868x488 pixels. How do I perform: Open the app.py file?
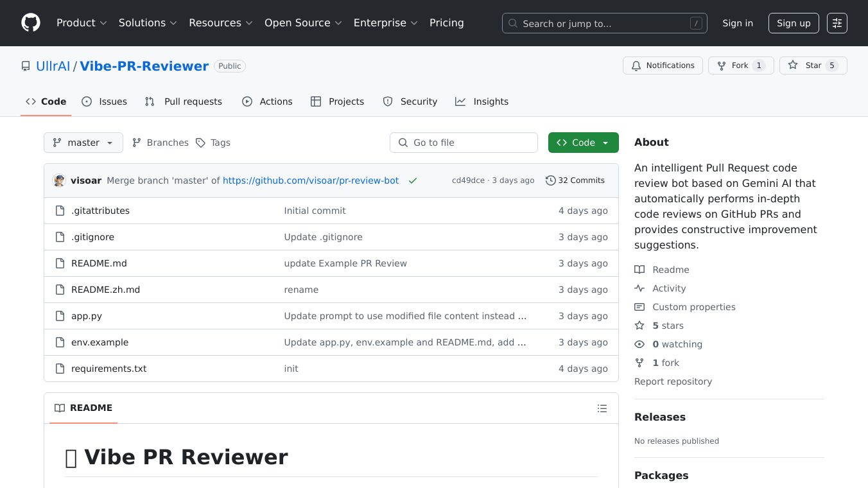click(x=87, y=316)
